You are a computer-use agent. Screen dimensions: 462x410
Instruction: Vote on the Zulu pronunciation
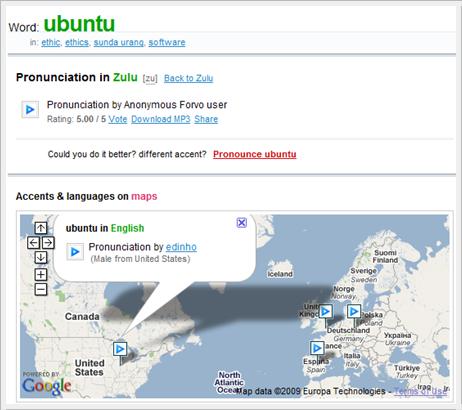[x=118, y=119]
